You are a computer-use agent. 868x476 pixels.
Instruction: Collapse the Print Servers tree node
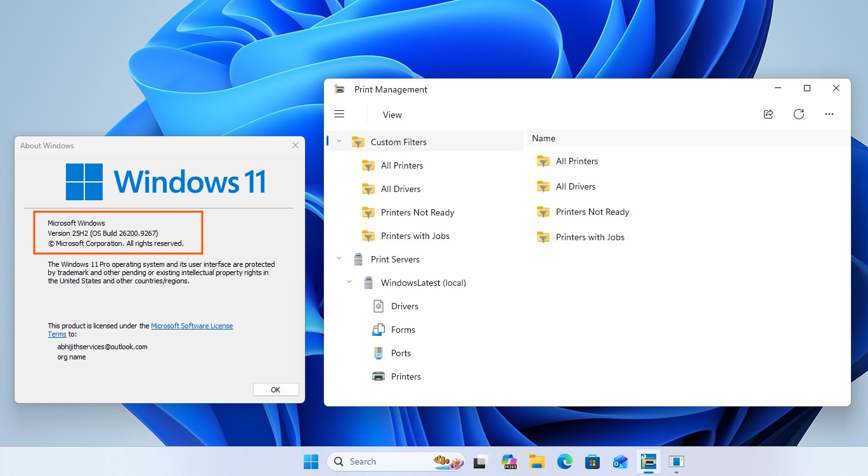(x=339, y=259)
